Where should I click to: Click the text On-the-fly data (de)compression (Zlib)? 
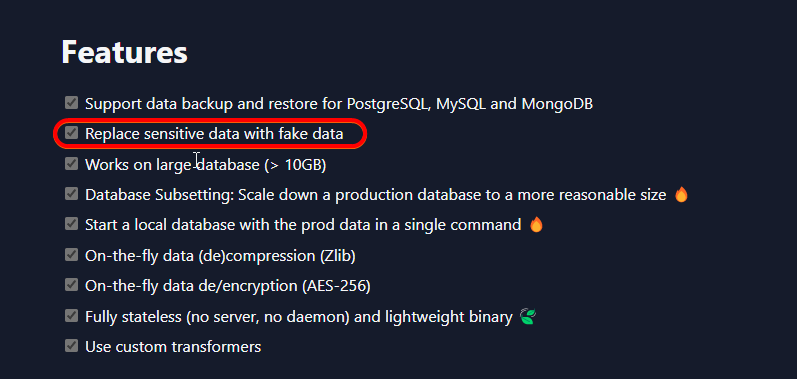(x=220, y=256)
